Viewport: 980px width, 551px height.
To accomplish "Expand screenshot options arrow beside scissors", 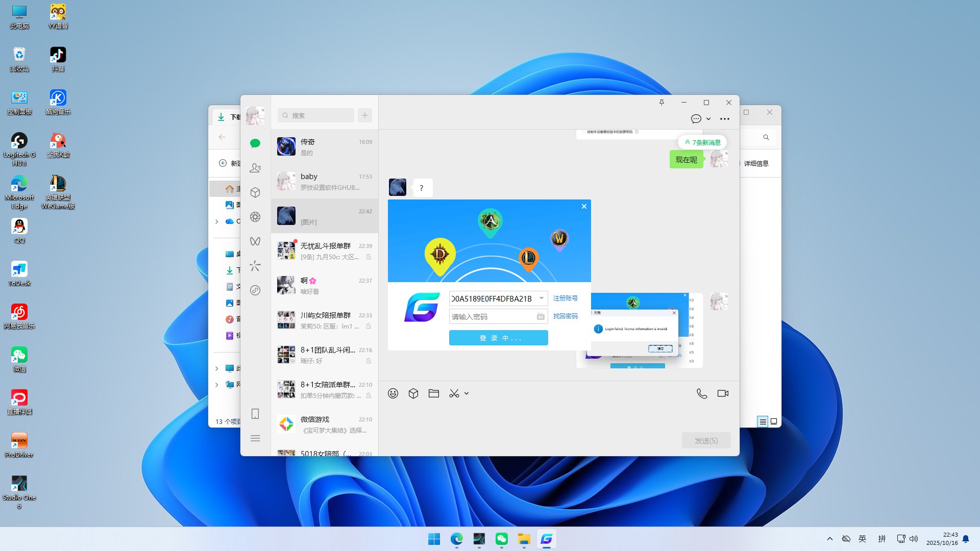I will pyautogui.click(x=467, y=393).
